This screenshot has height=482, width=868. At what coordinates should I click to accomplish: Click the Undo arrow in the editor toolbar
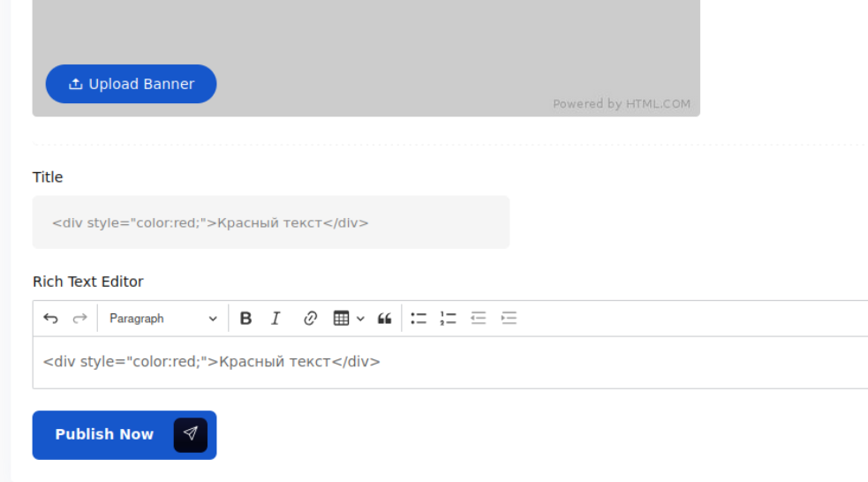(51, 319)
